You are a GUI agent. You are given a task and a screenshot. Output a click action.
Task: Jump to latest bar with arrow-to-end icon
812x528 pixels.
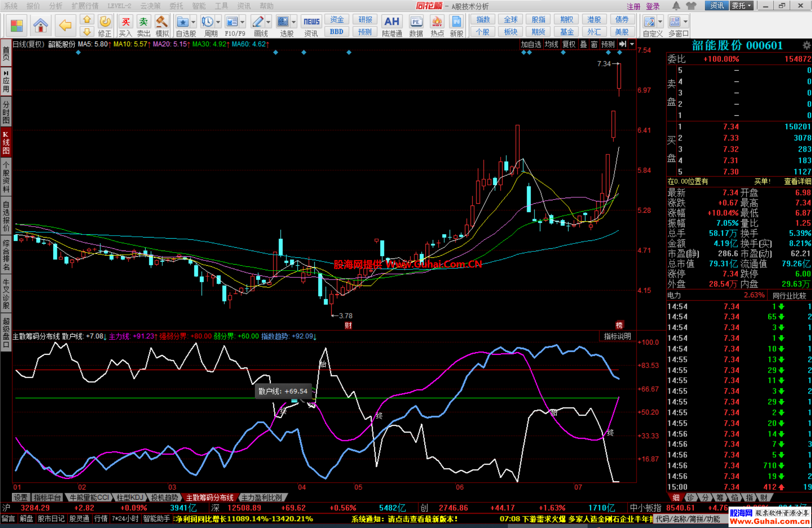623,44
